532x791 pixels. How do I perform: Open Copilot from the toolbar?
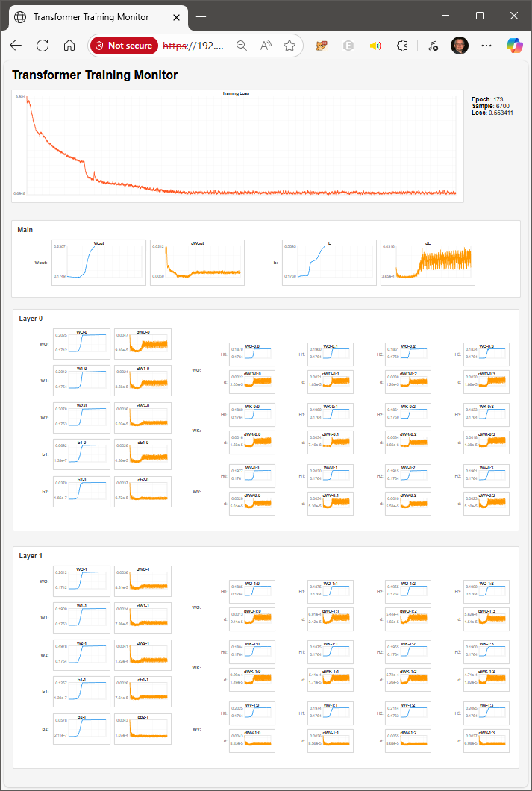pos(515,46)
